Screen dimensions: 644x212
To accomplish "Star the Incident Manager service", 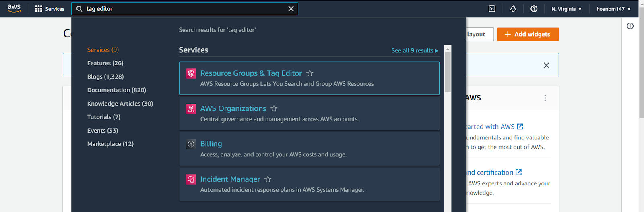I will 268,179.
